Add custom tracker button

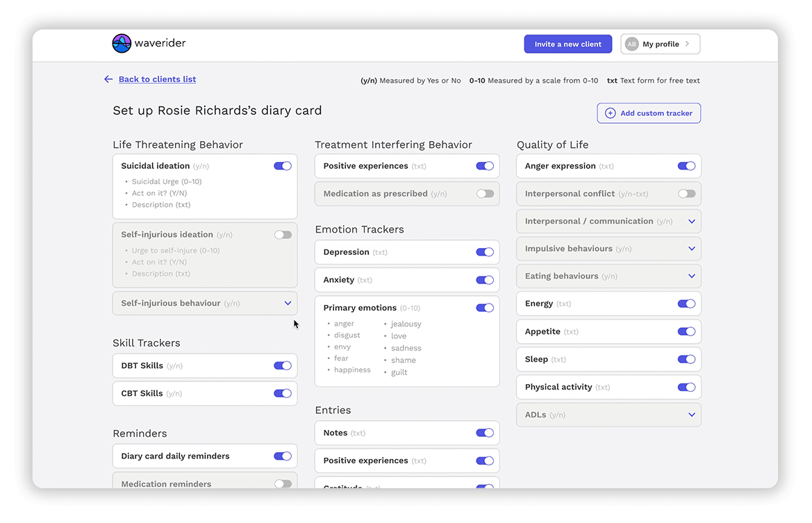tap(648, 113)
